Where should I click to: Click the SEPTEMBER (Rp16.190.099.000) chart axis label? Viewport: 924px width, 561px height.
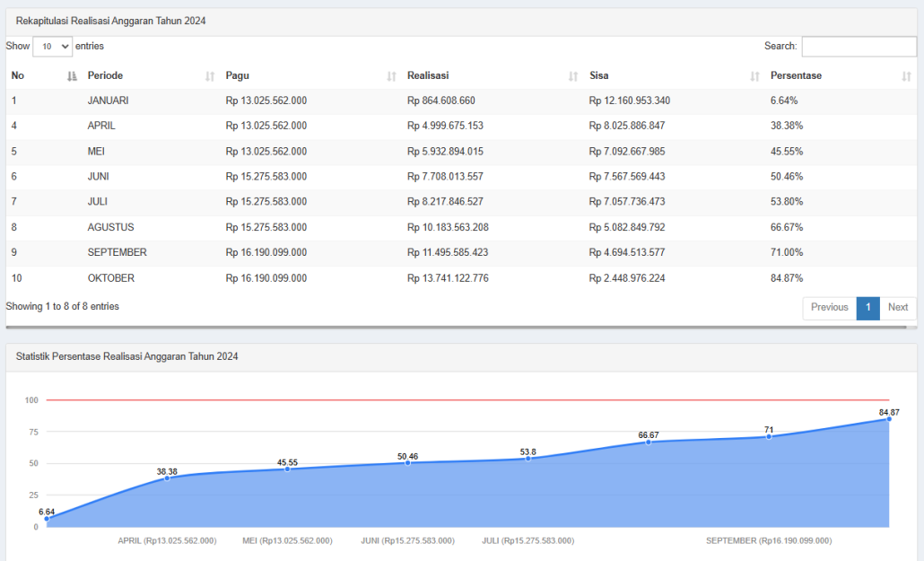(769, 540)
